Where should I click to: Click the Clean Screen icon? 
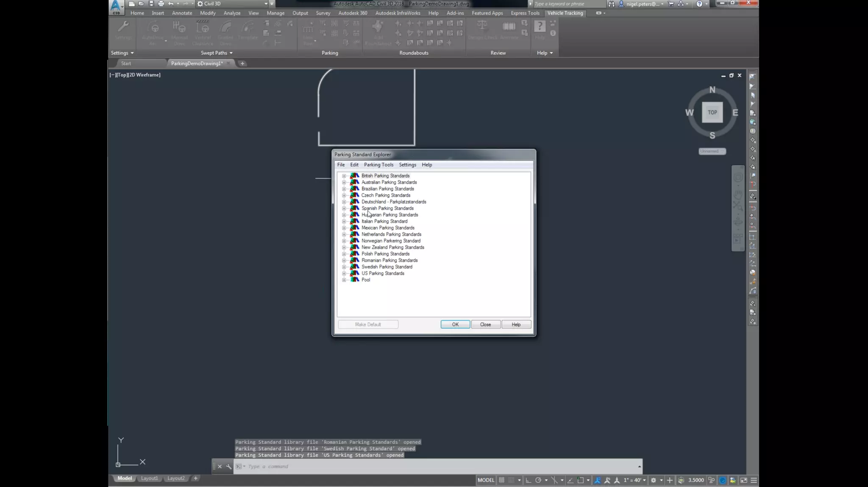click(743, 480)
